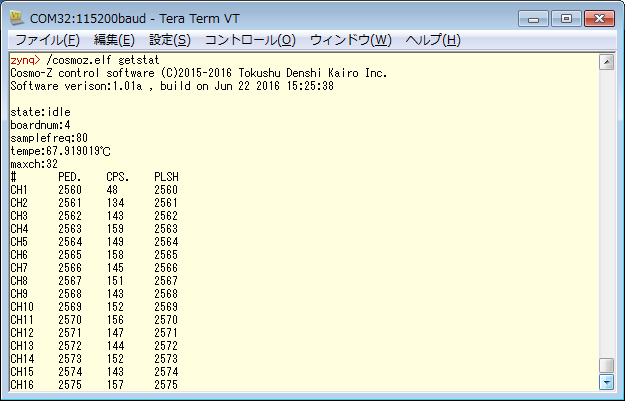This screenshot has height=401, width=625.
Task: Click the vertical scrollbar thumb
Action: coord(605,365)
